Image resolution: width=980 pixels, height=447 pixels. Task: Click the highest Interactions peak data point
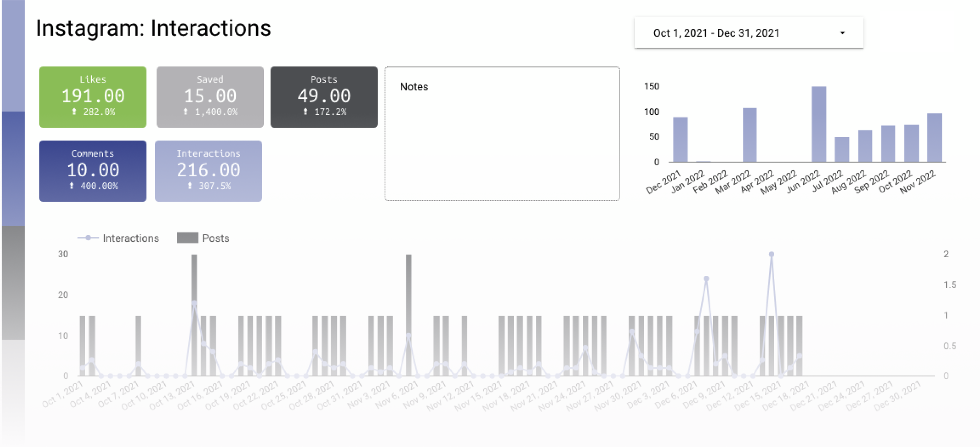[771, 255]
